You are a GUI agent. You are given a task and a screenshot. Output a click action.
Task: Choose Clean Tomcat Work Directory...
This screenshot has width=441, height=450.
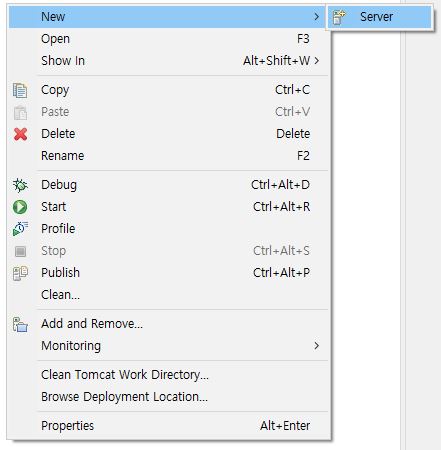click(x=170, y=375)
